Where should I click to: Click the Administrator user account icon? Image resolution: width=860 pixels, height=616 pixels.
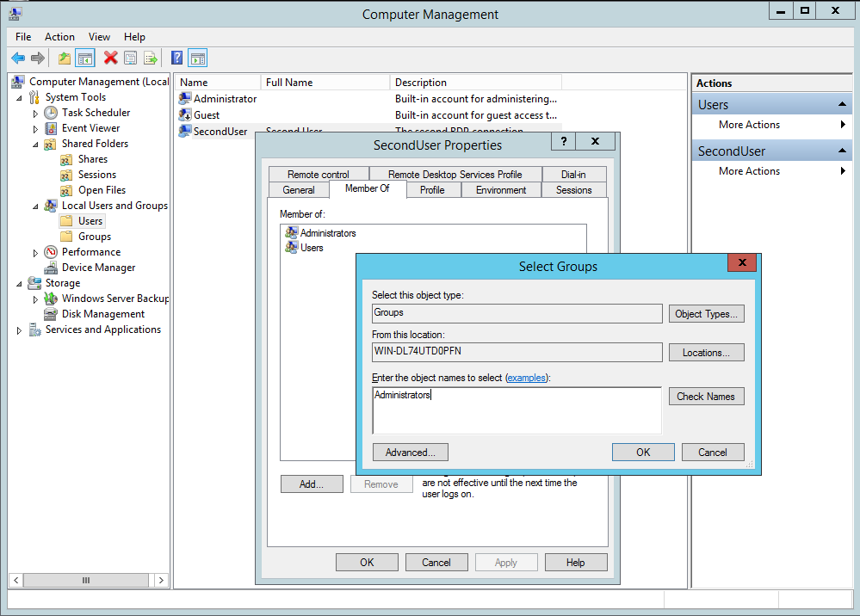(x=185, y=99)
